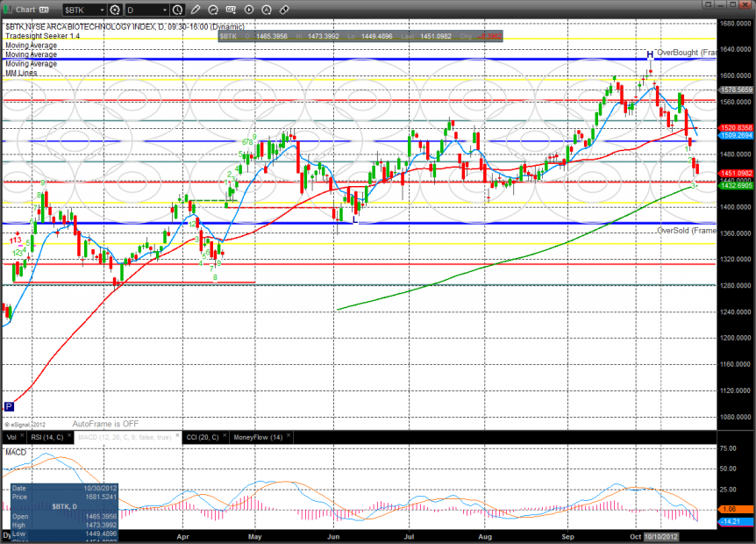Viewport: 756px width, 544px height.
Task: Click the SEI badge next to Chart title
Action: (x=43, y=11)
